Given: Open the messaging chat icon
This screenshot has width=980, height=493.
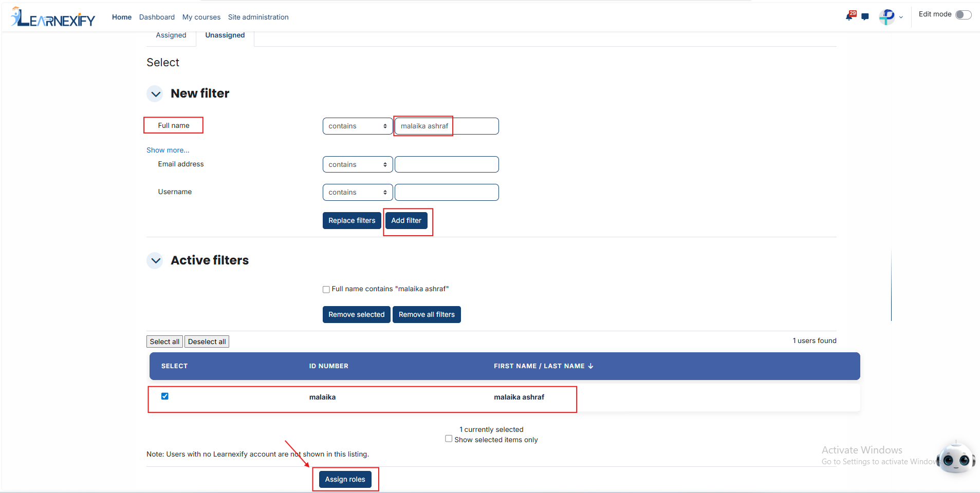Looking at the screenshot, I should pos(865,17).
